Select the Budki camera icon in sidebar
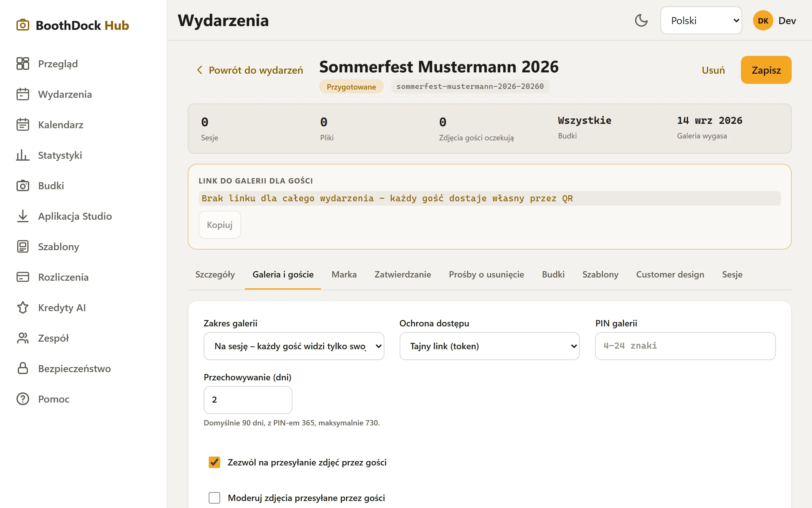Screen dimensions: 812x508 (x=23, y=185)
